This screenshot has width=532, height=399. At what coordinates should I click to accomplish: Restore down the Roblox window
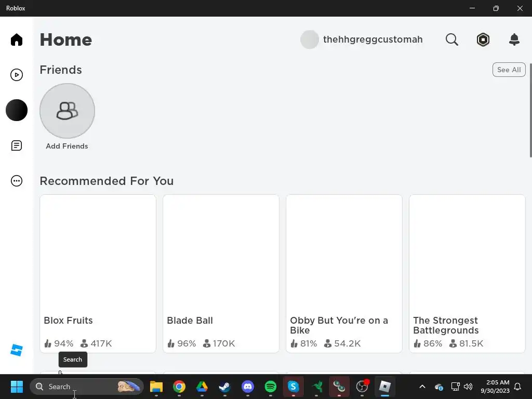(496, 8)
